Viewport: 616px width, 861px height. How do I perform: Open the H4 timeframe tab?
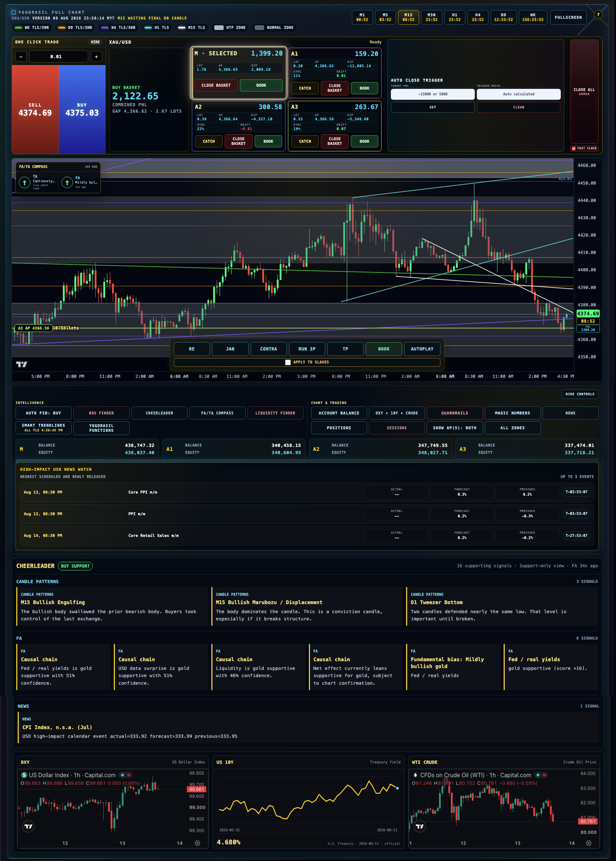478,17
